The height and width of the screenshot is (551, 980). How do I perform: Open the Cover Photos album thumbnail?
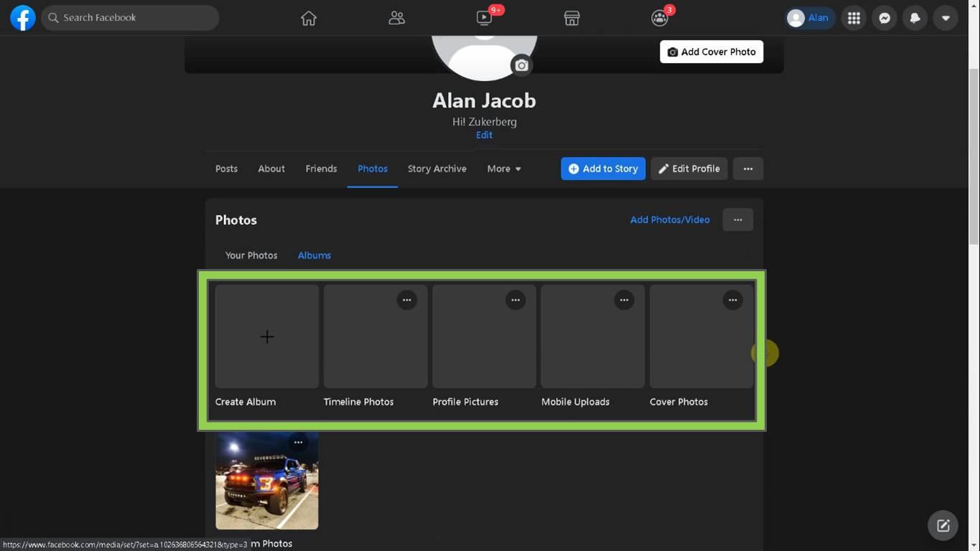tap(701, 336)
